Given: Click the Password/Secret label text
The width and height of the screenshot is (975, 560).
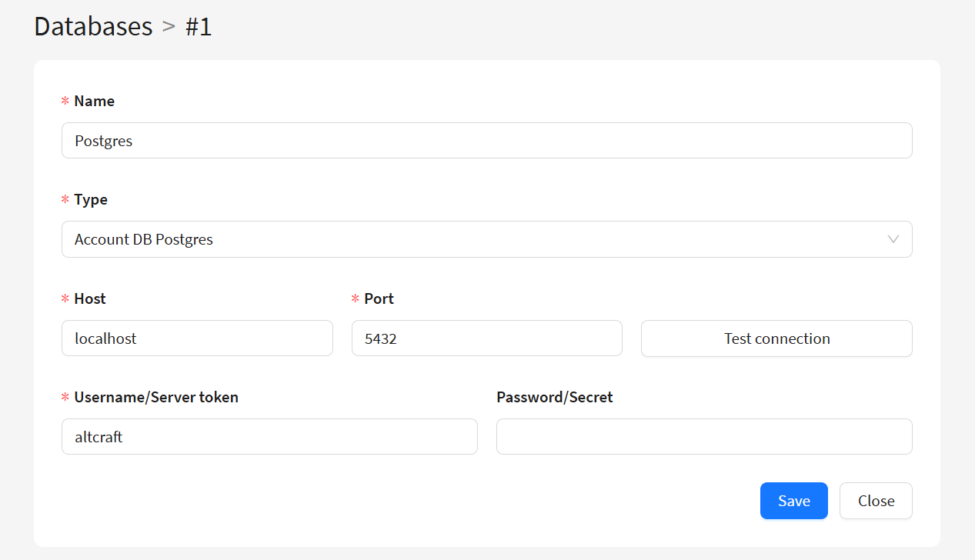Looking at the screenshot, I should click(x=554, y=397).
